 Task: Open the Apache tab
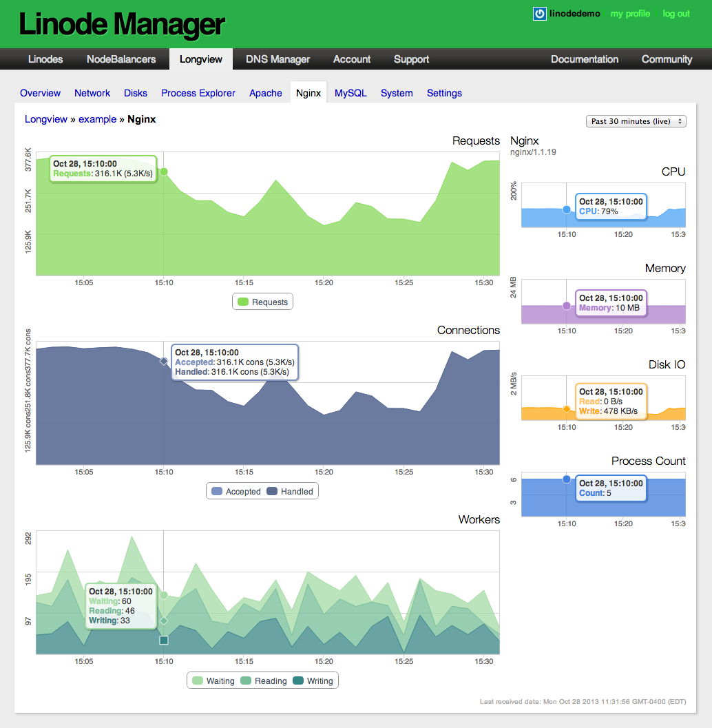[266, 93]
